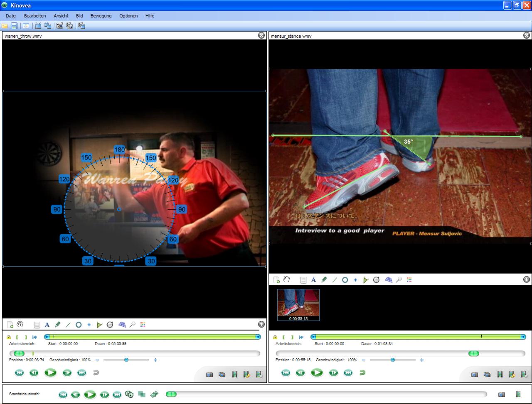Screen dimensions: 532x404
Task: Select the Magnifier tool in left player
Action: [133, 325]
